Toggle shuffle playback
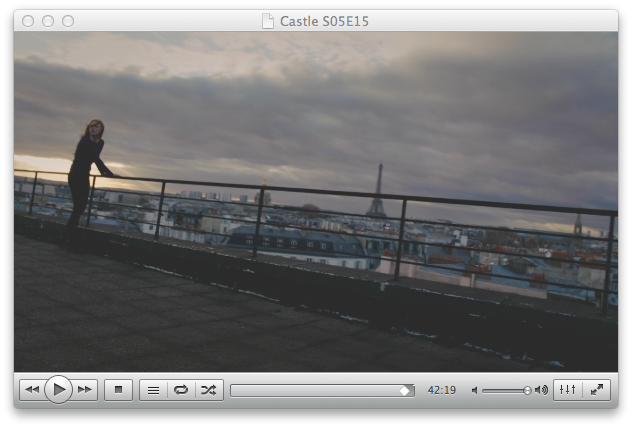 (209, 390)
